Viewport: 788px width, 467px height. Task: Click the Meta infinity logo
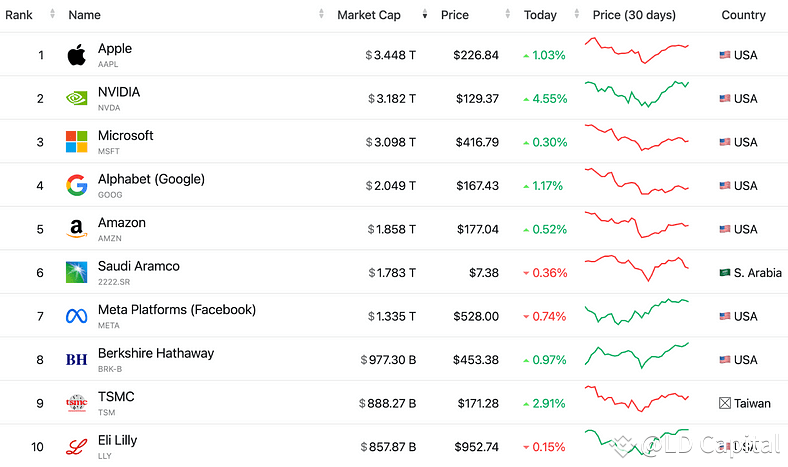(76, 316)
